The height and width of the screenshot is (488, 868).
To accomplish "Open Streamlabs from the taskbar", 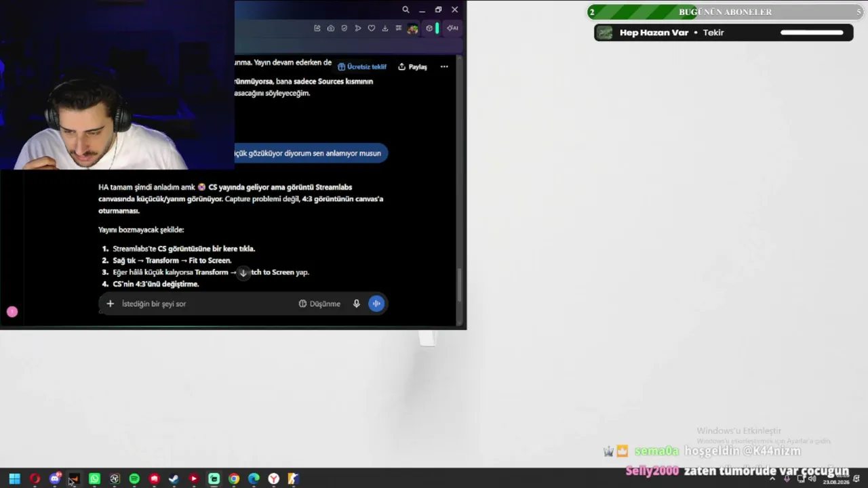I will [x=214, y=479].
